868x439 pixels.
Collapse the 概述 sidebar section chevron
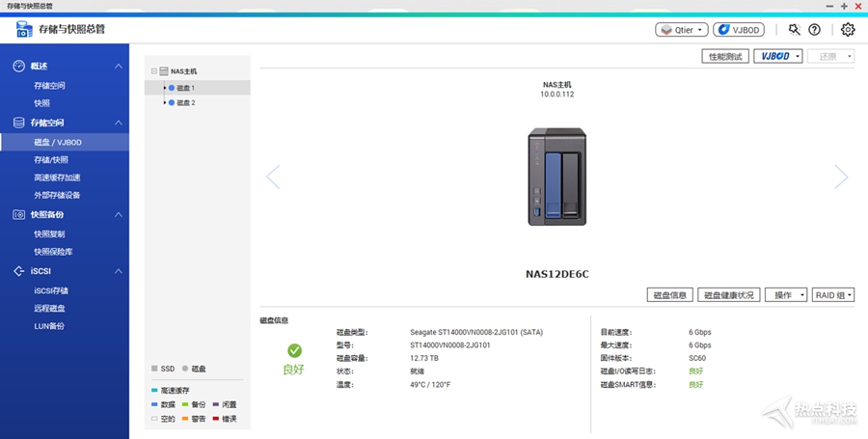click(119, 67)
